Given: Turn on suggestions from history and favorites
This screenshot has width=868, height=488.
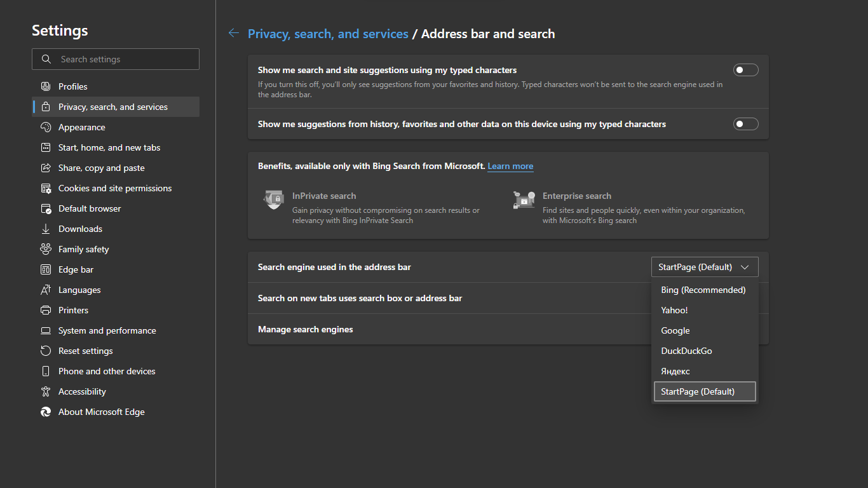Looking at the screenshot, I should click(745, 124).
